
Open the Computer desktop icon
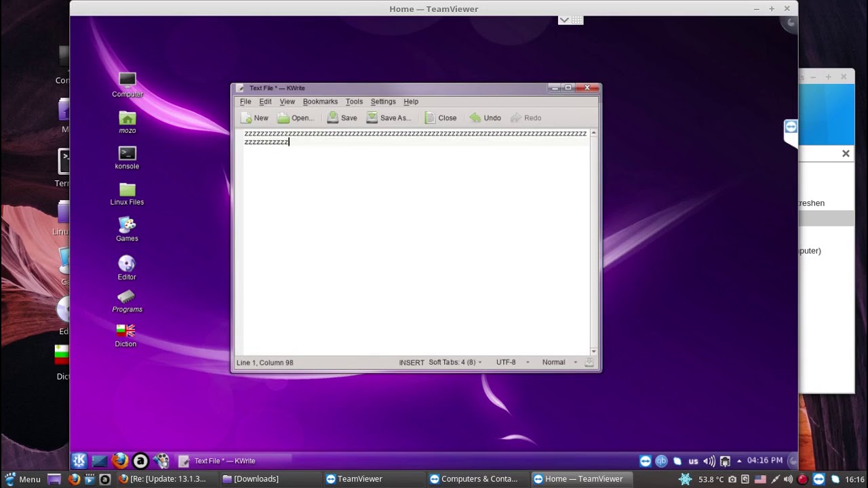[127, 85]
